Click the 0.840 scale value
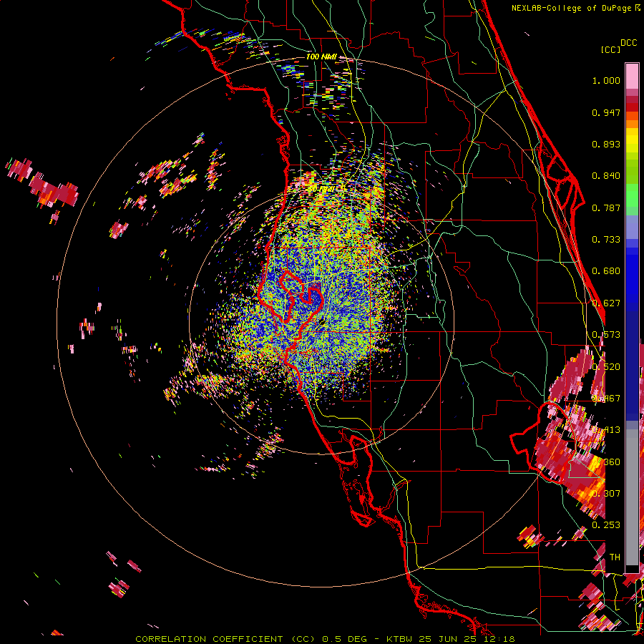This screenshot has height=644, width=644. (606, 176)
